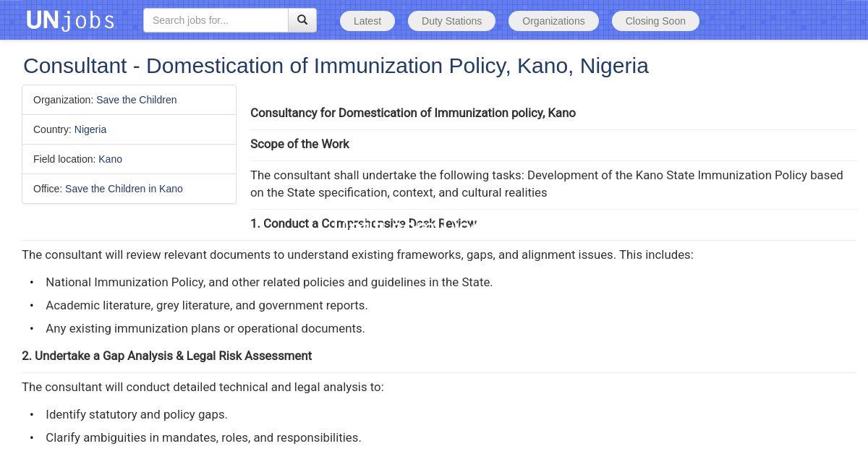Viewport: 868px width, 454px height.
Task: Open the UNjobs home logo
Action: (x=70, y=20)
